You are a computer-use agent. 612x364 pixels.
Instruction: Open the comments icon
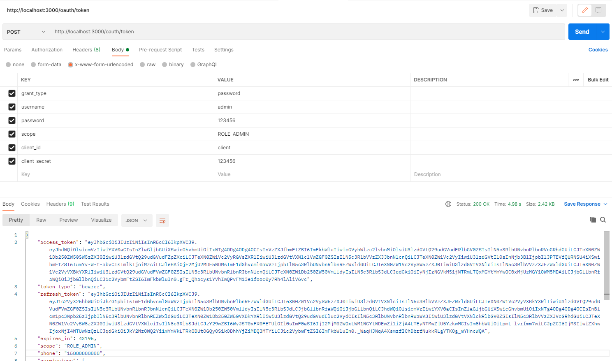pos(598,10)
